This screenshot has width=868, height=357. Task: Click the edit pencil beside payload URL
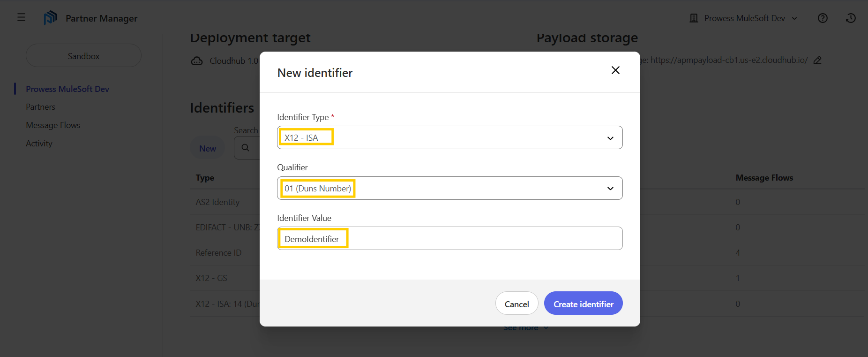click(x=817, y=61)
